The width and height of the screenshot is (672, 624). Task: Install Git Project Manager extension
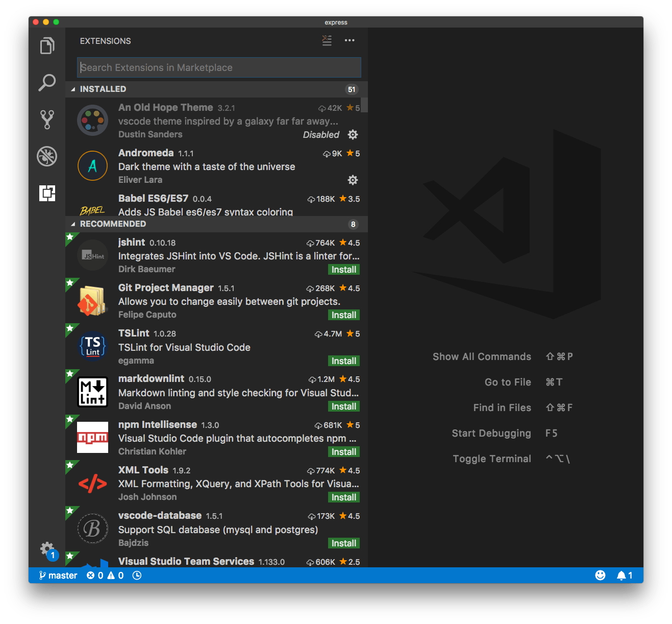point(344,315)
